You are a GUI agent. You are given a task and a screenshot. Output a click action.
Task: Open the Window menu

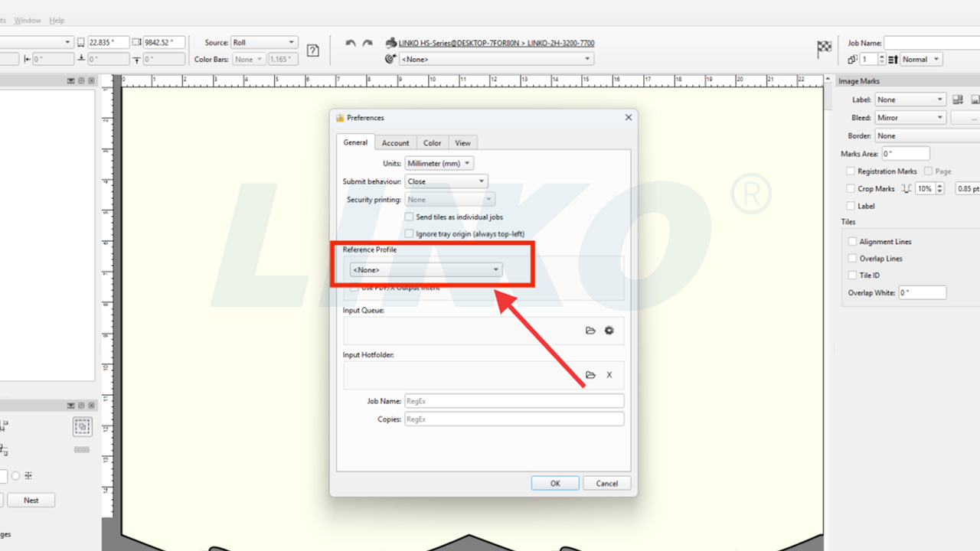click(28, 21)
